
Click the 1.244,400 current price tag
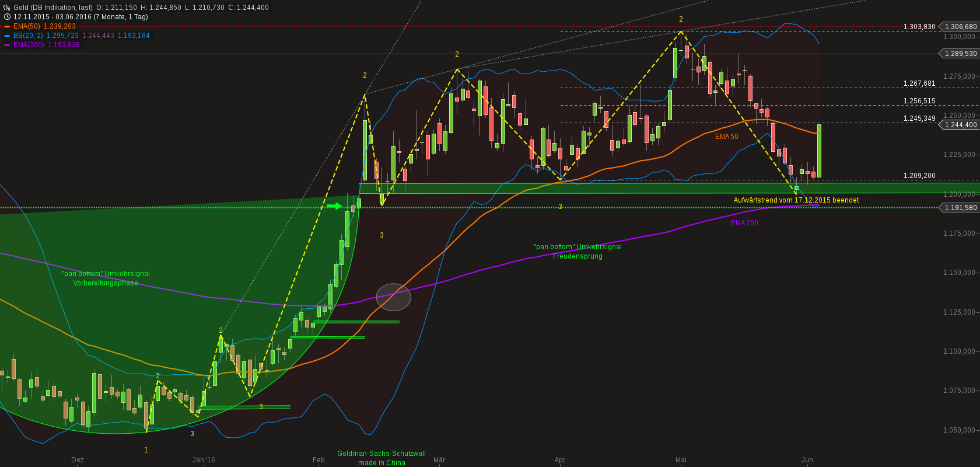959,125
